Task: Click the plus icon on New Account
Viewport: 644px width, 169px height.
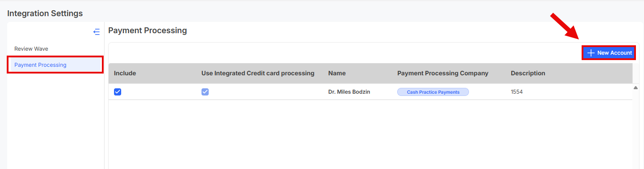Action: pyautogui.click(x=591, y=53)
